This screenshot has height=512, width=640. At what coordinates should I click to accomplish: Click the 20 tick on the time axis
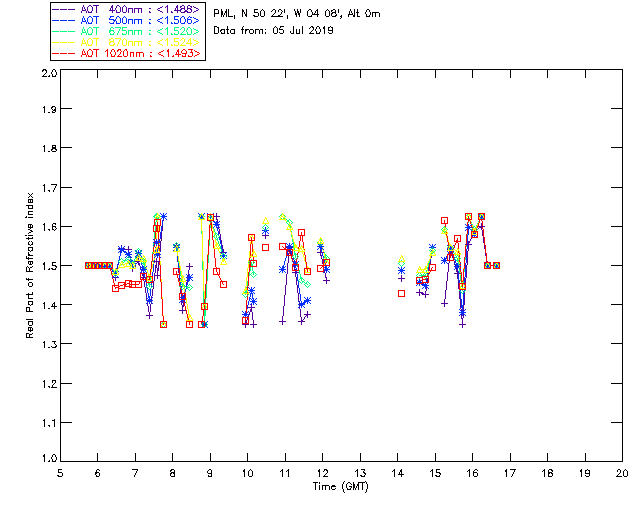[622, 473]
